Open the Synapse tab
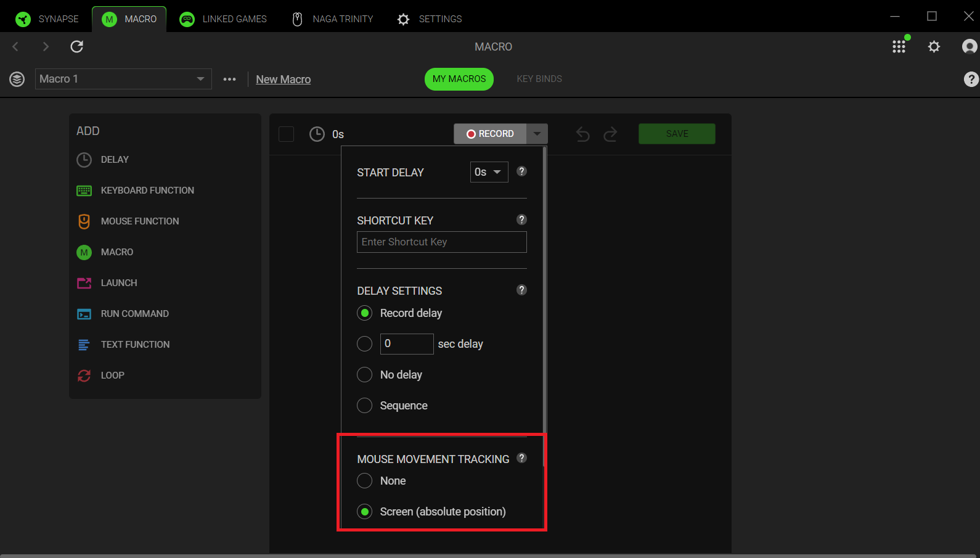 (x=47, y=19)
